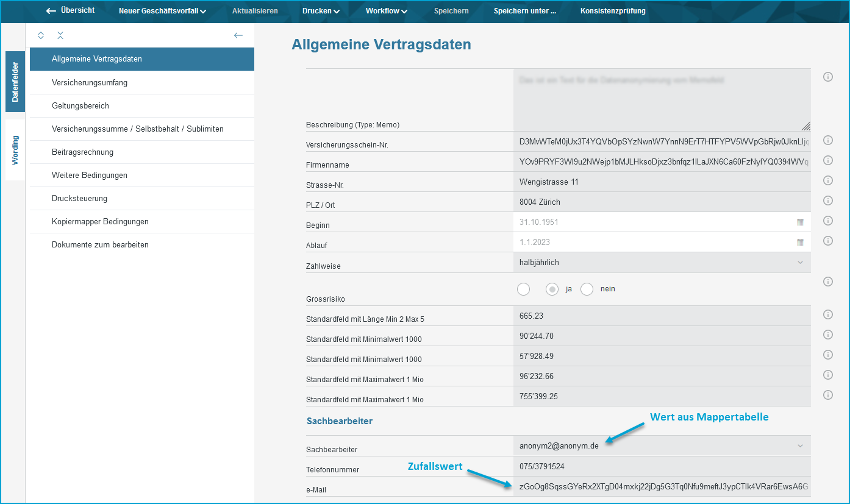Show info for Versicherungsschein-Nr. field
Viewport: 850px width, 504px height.
[828, 140]
